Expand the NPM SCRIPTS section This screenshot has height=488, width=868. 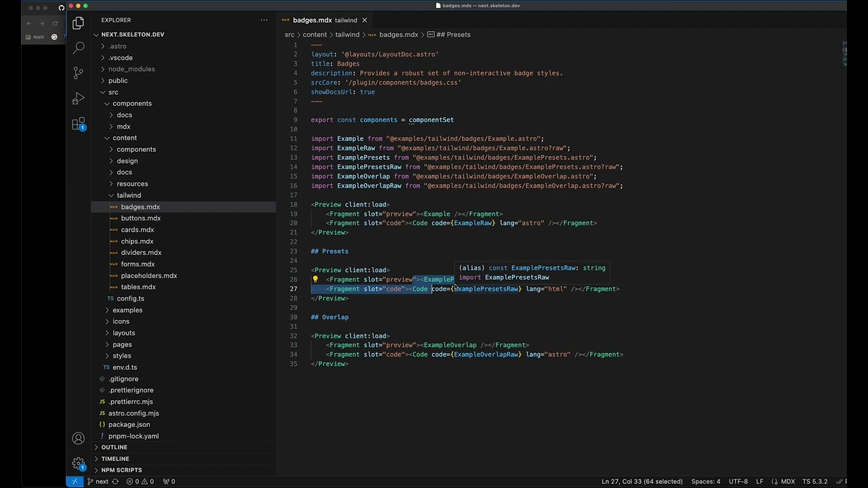point(121,470)
